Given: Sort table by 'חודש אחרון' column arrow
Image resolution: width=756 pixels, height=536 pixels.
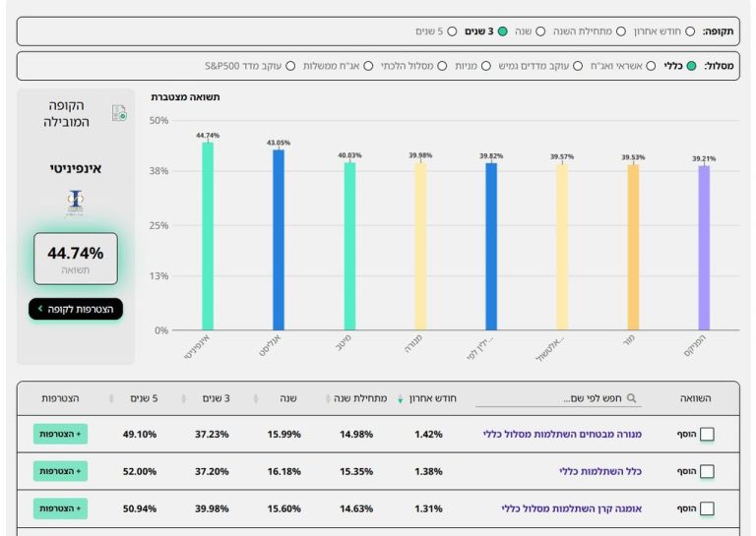Looking at the screenshot, I should 401,399.
